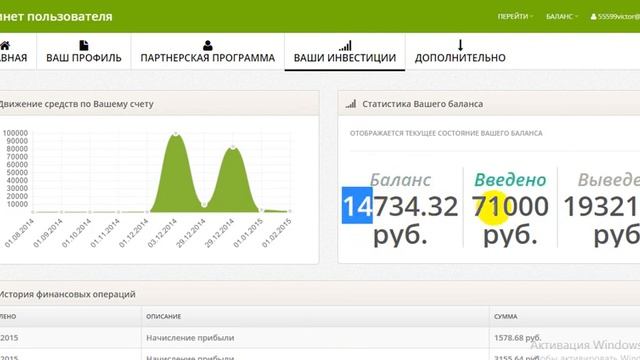
Task: Open the ВАШ ПРОФИЛЬ tab
Action: (x=84, y=52)
